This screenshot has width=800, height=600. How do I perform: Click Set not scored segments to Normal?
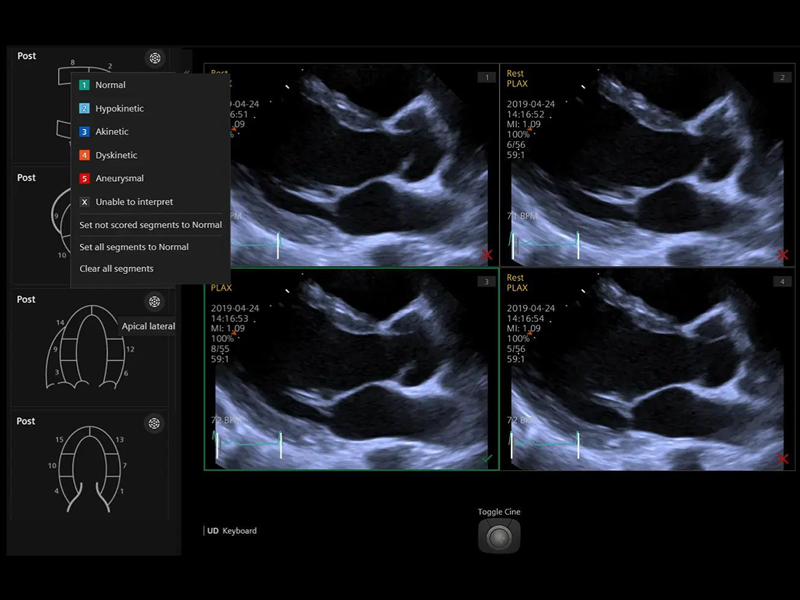[x=150, y=225]
